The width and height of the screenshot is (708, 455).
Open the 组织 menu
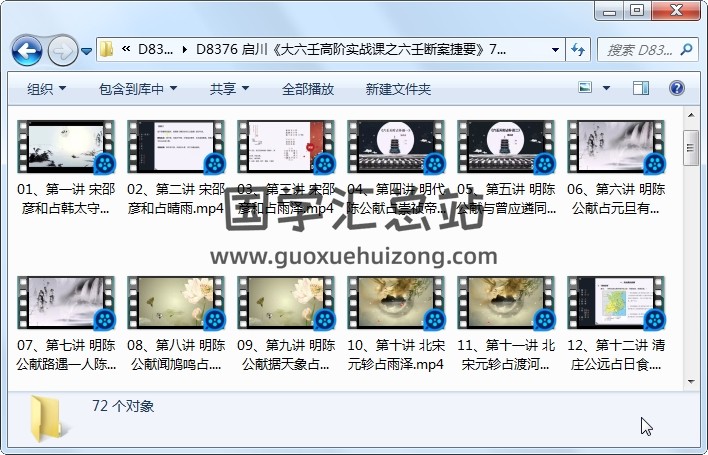click(x=46, y=89)
